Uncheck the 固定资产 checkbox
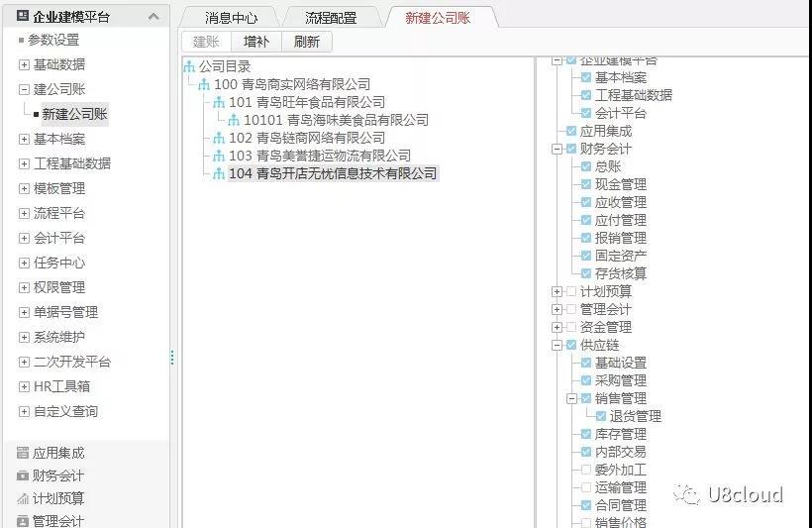Screen dimensions: 812x528 point(586,256)
